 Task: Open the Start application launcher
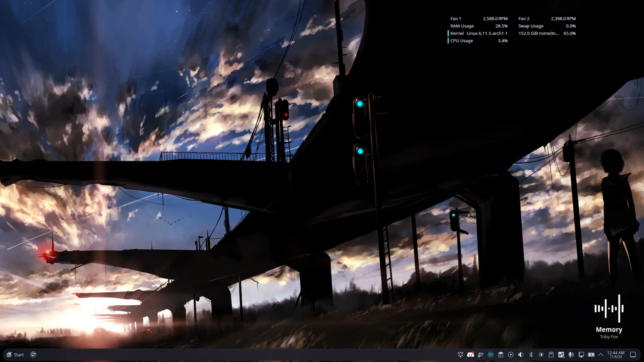pos(15,355)
